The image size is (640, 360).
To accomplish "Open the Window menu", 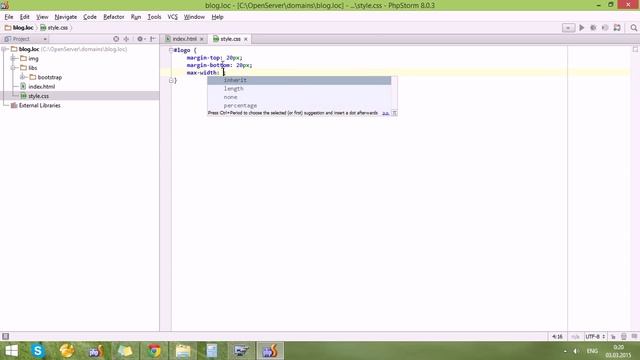I will pos(194,17).
